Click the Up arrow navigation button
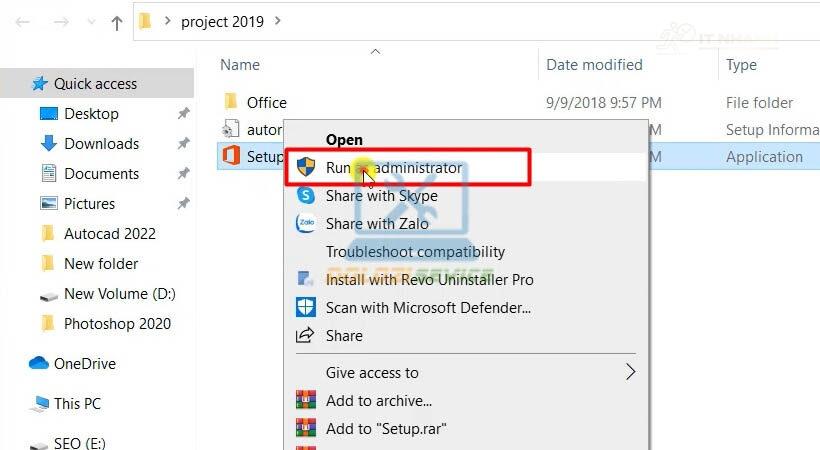820x450 pixels. pyautogui.click(x=116, y=22)
